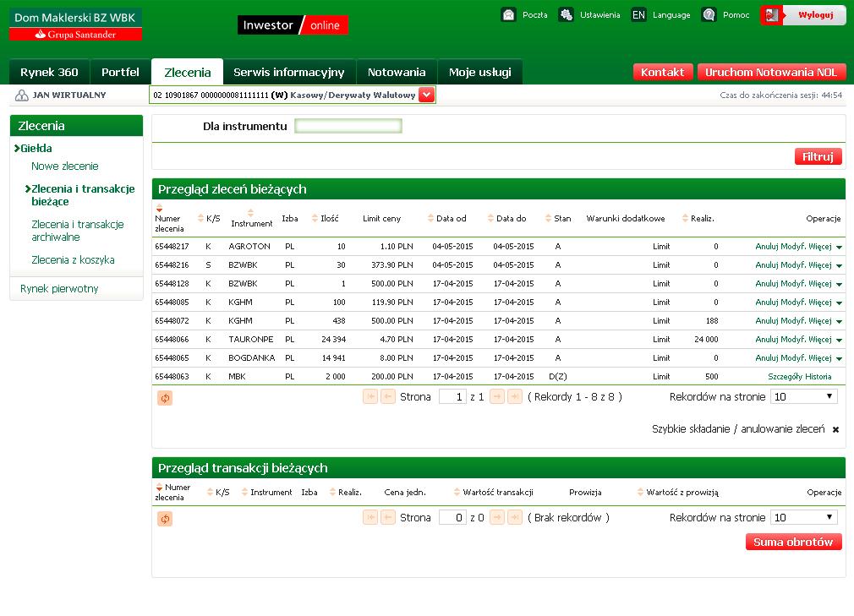Expand the Giełda sidebar section

point(33,148)
